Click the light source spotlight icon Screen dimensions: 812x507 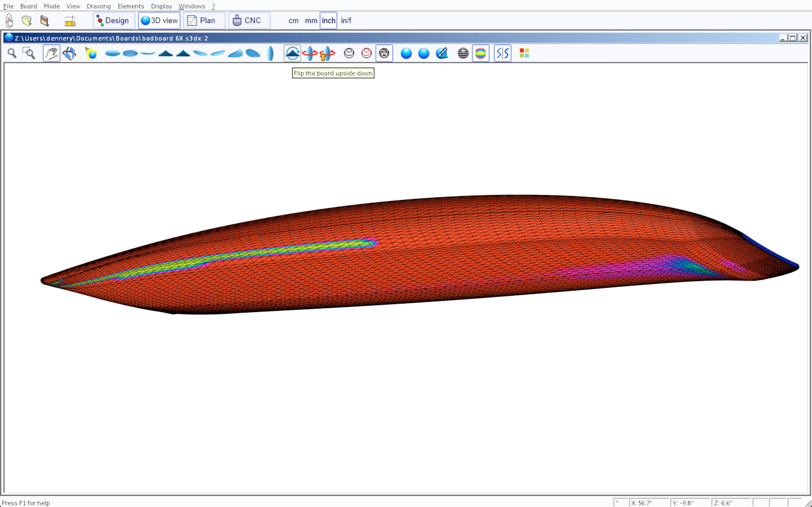click(x=91, y=53)
